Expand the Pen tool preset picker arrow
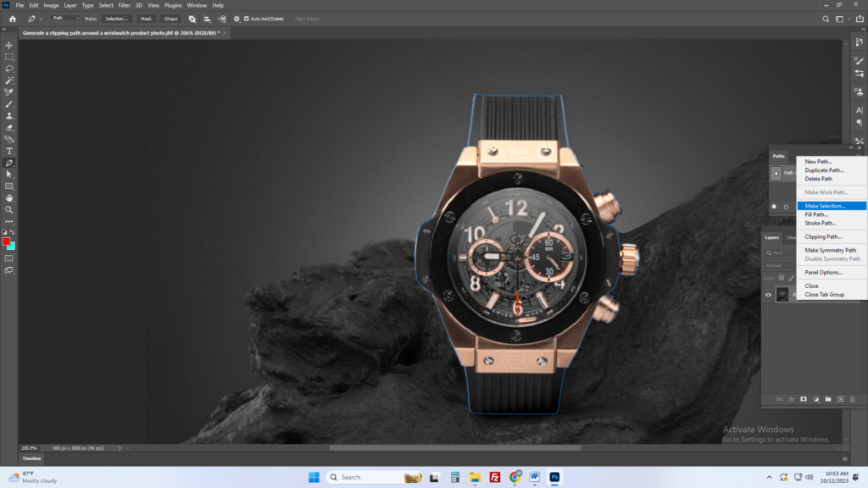 point(42,19)
